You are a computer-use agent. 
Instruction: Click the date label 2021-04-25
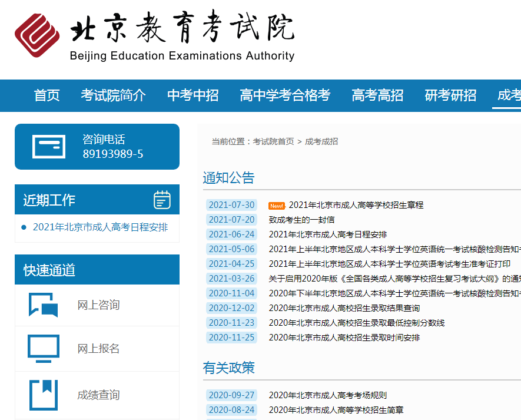231,264
